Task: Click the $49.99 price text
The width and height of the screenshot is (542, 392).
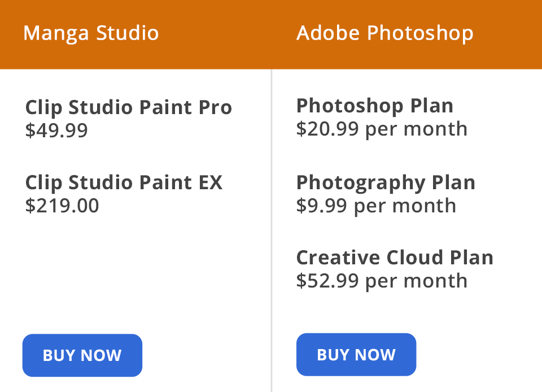Action: [x=56, y=130]
